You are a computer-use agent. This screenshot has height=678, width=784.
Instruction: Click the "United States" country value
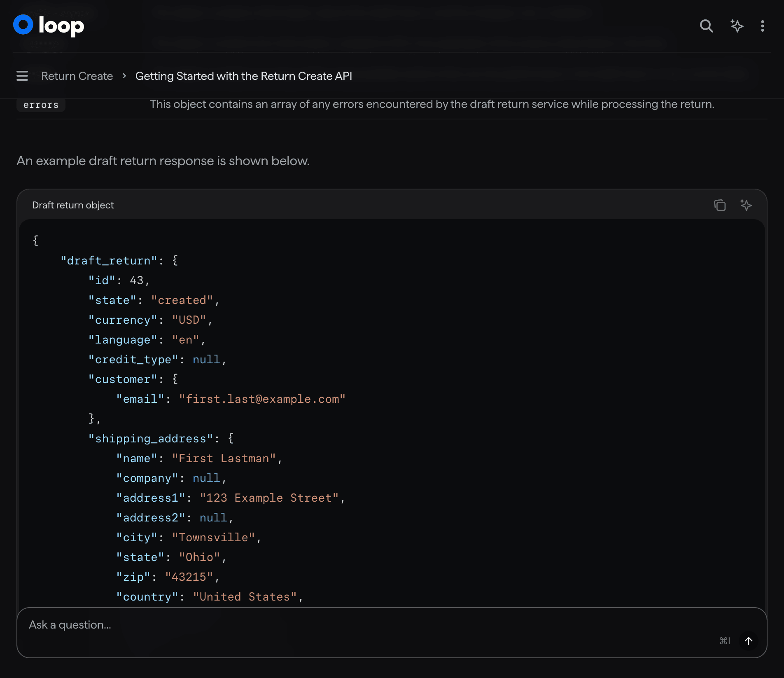coord(245,597)
